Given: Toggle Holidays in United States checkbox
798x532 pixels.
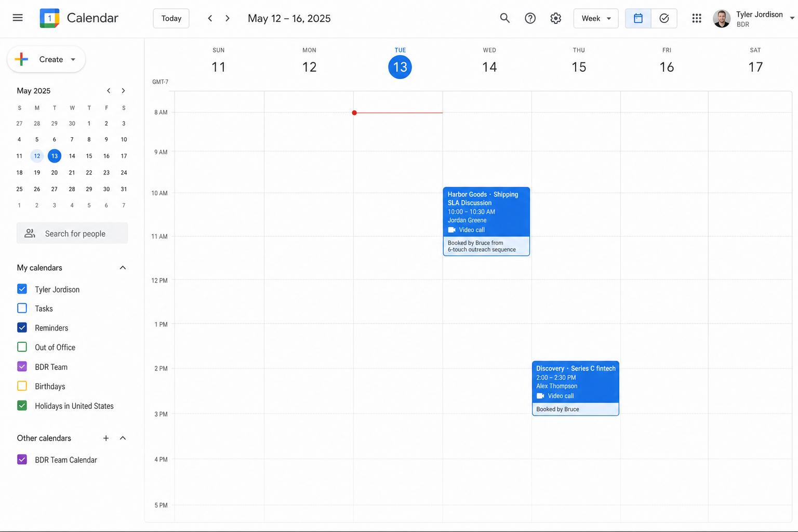Looking at the screenshot, I should point(22,405).
